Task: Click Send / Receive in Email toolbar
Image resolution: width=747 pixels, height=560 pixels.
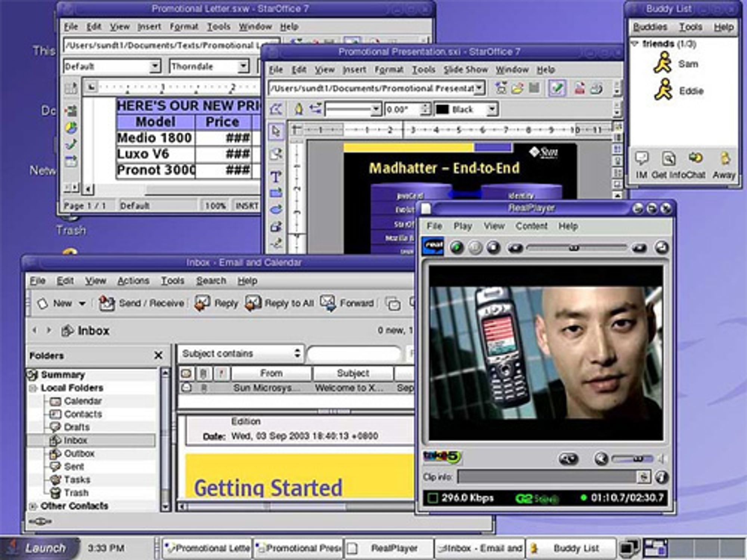Action: pyautogui.click(x=141, y=303)
